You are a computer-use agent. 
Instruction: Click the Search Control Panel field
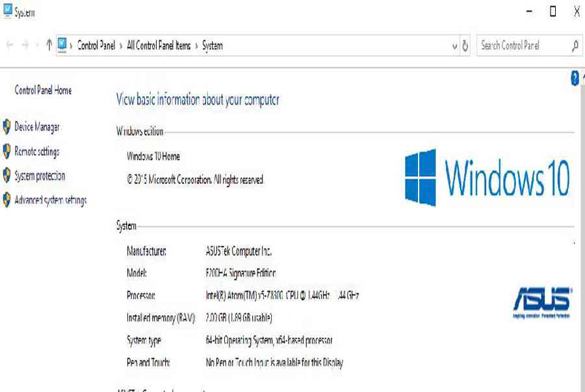(529, 46)
